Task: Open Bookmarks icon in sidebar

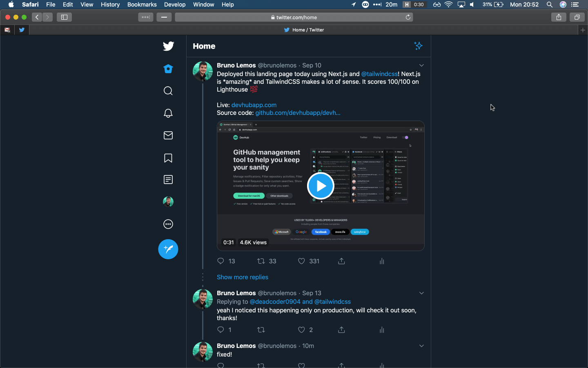Action: tap(168, 158)
